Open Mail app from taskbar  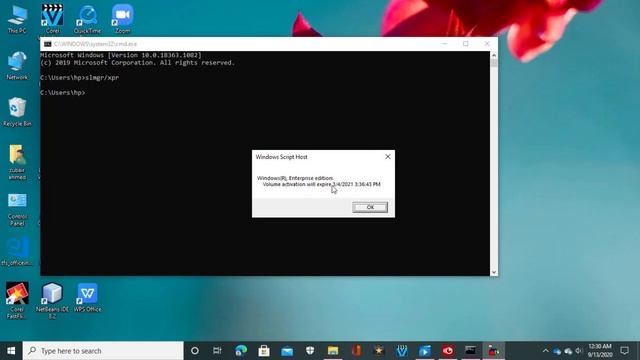point(287,351)
